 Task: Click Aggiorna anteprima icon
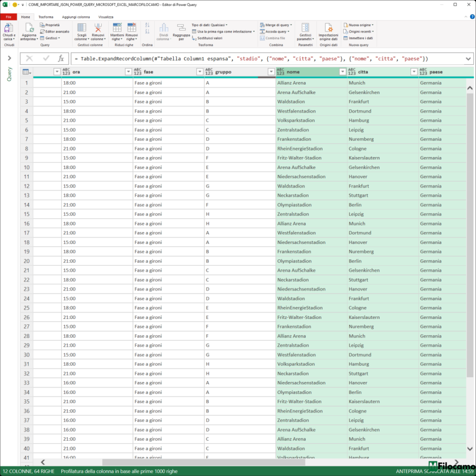click(29, 28)
